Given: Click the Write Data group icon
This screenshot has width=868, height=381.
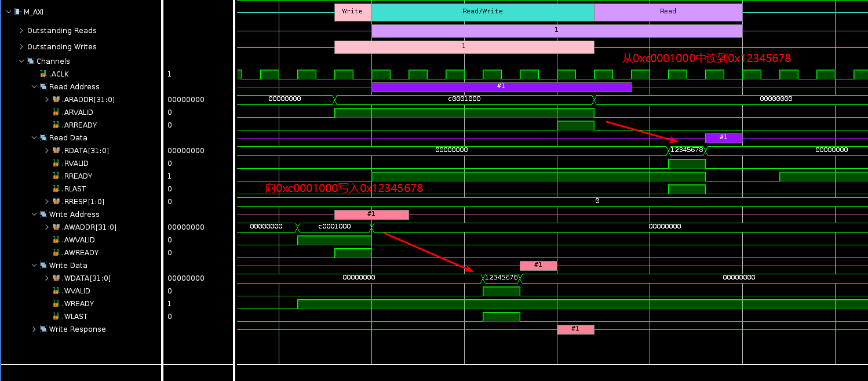Looking at the screenshot, I should [x=43, y=265].
